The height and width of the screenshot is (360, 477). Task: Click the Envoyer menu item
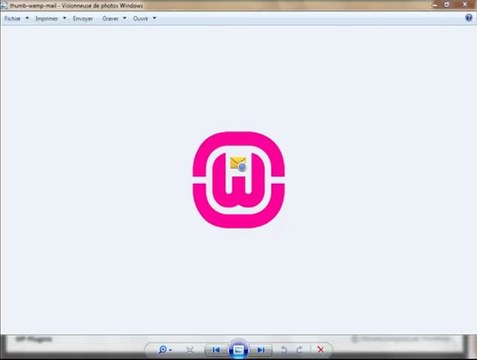(x=83, y=19)
